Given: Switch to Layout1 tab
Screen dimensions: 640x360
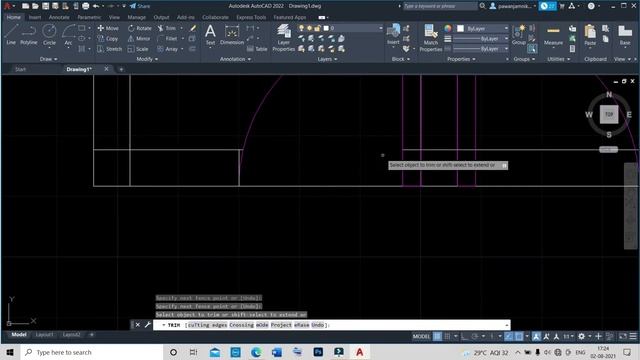Looking at the screenshot, I should coord(44,335).
